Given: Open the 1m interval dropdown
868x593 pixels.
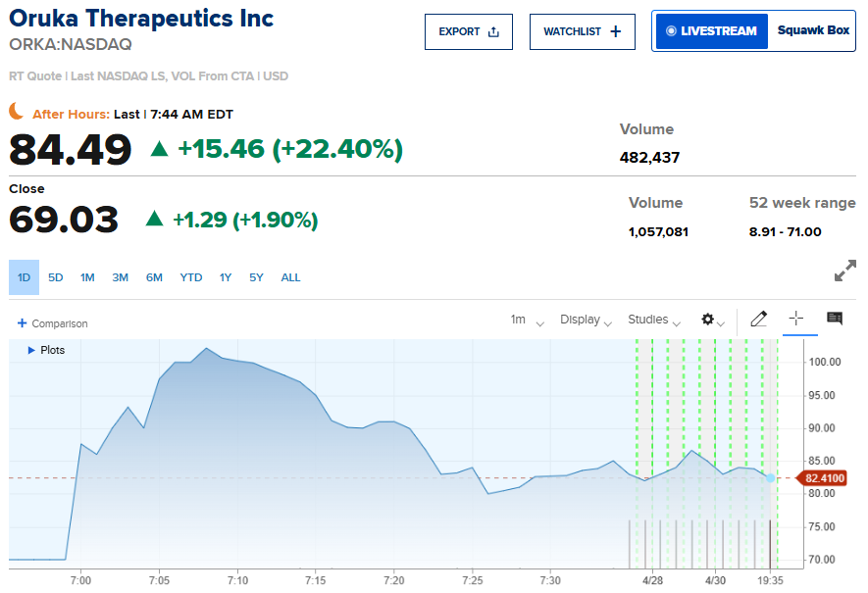Looking at the screenshot, I should tap(527, 320).
